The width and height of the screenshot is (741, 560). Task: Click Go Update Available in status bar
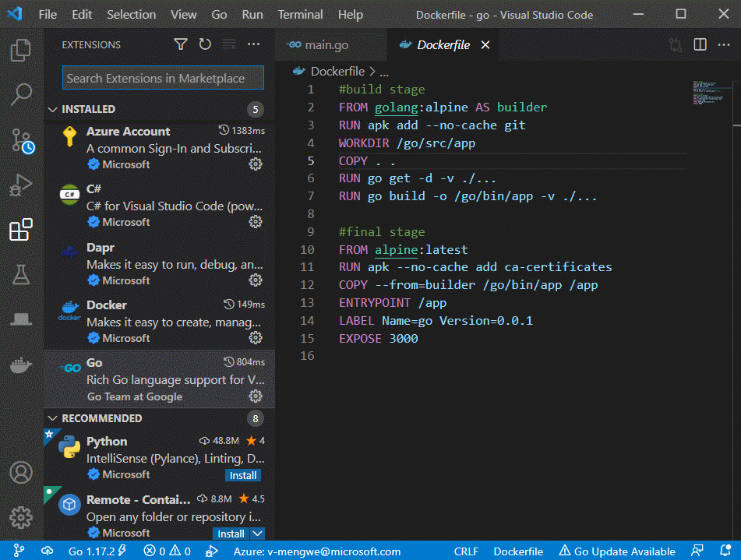[618, 550]
